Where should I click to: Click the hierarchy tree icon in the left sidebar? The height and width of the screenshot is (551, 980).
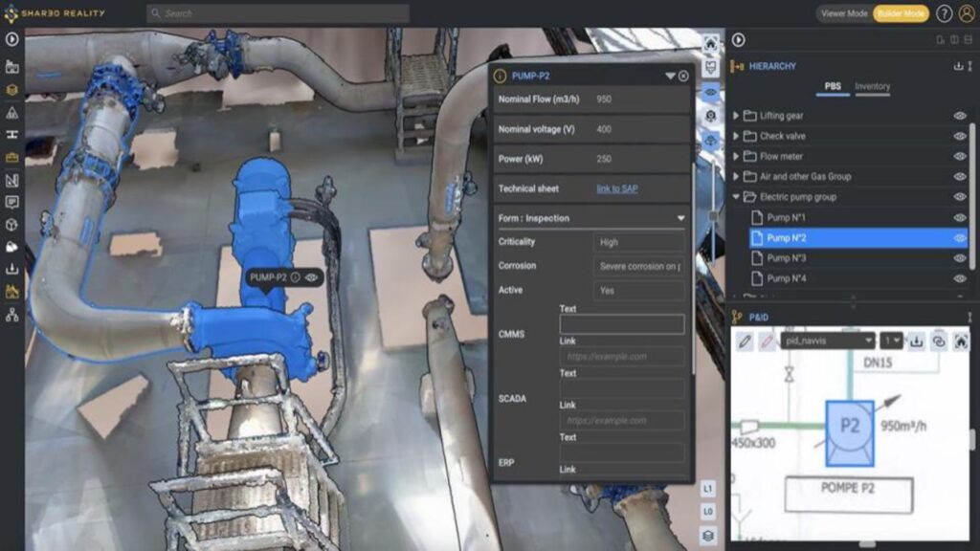[12, 314]
